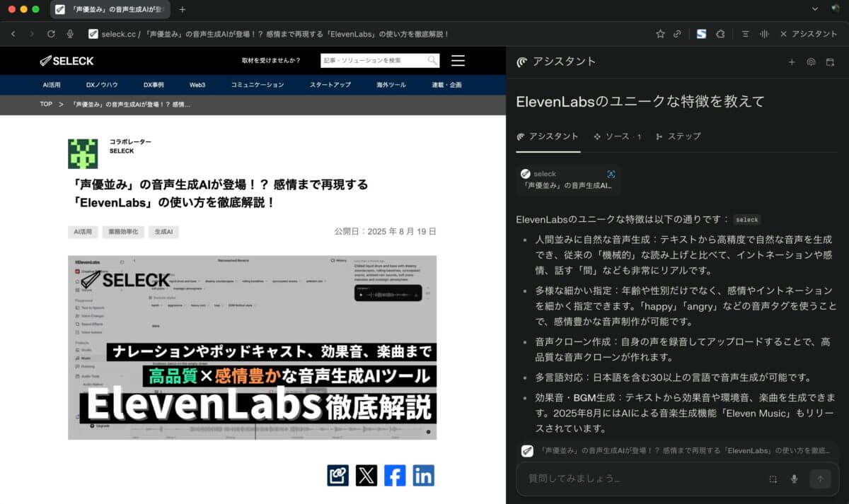The width and height of the screenshot is (849, 504).
Task: Go forward to the next page
Action: [x=32, y=34]
